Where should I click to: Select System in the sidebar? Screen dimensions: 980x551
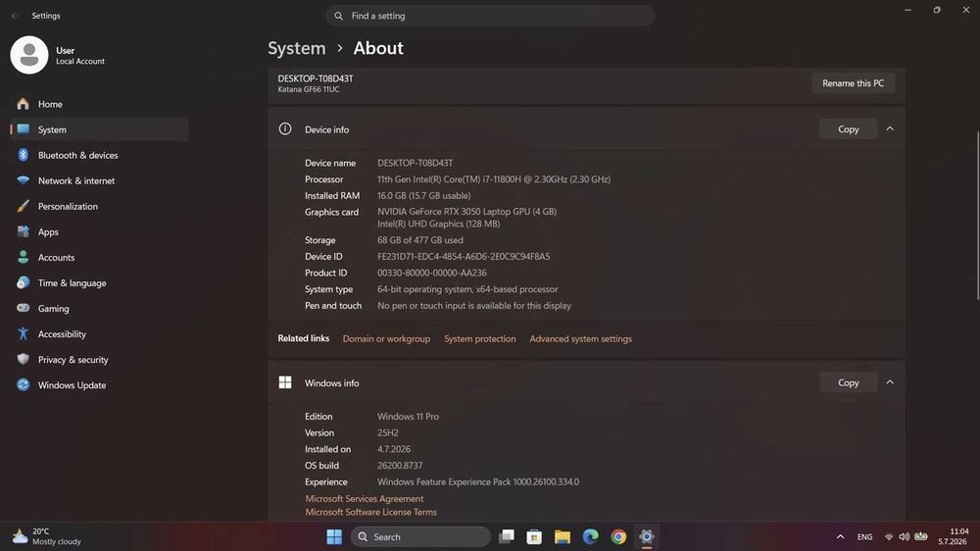pos(99,129)
